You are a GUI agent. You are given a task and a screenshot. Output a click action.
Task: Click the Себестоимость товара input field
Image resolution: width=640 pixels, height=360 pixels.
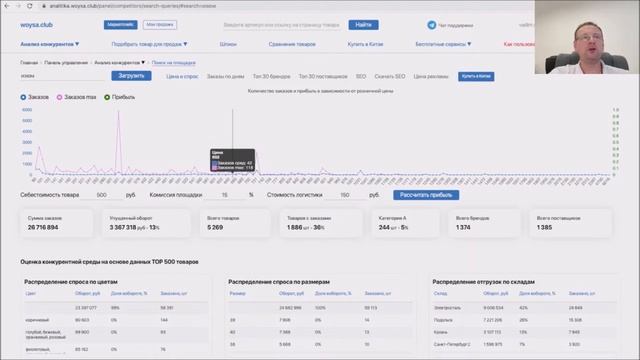pyautogui.click(x=102, y=195)
